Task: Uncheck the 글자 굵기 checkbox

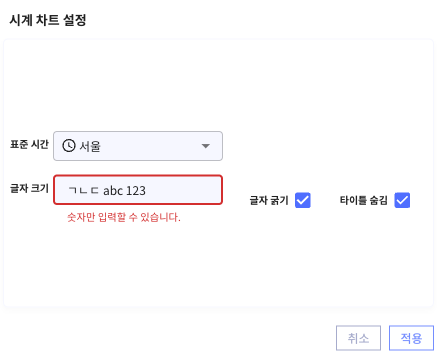Action: click(303, 200)
